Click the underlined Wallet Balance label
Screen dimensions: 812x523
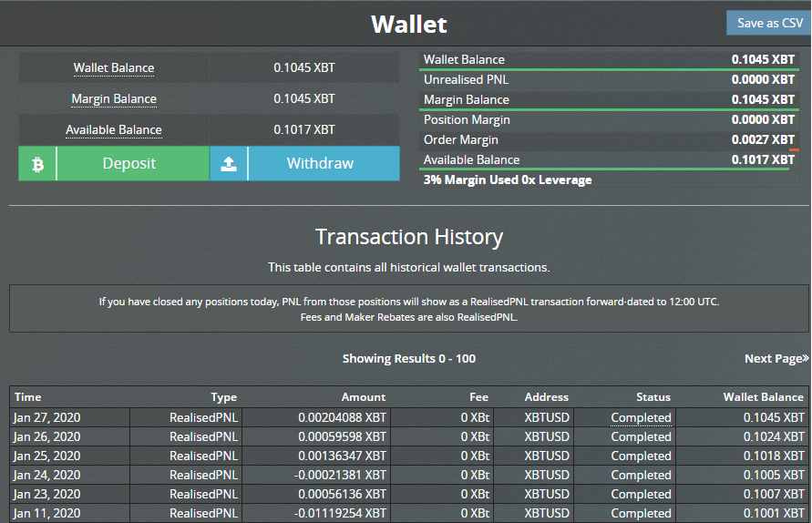[x=114, y=68]
